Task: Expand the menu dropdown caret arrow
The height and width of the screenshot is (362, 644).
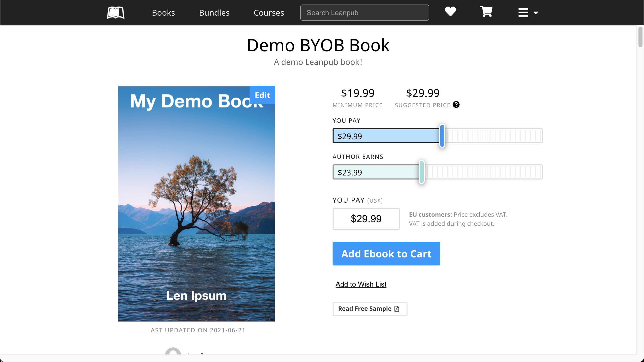Action: coord(536,13)
